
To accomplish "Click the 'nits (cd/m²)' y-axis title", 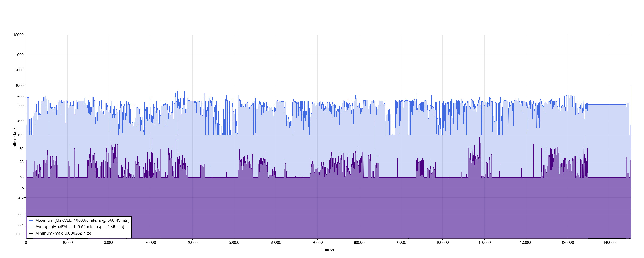I will point(15,137).
